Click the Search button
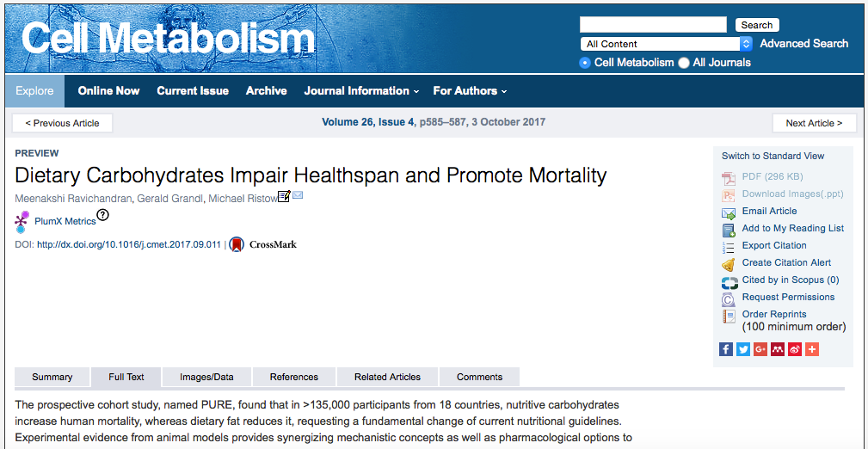868x449 pixels. coord(757,25)
